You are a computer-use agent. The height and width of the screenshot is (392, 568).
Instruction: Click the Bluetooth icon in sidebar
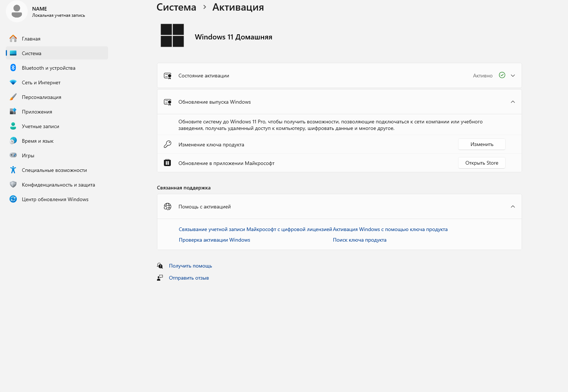13,68
